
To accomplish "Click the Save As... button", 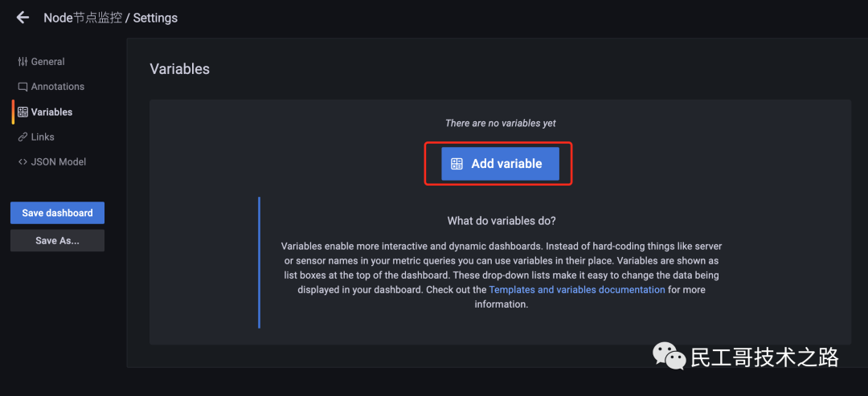I will [57, 241].
